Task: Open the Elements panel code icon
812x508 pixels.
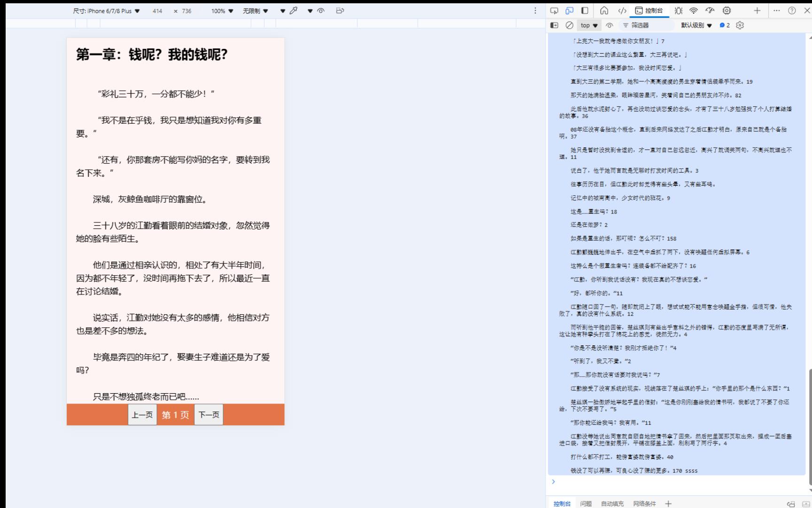Action: 622,11
